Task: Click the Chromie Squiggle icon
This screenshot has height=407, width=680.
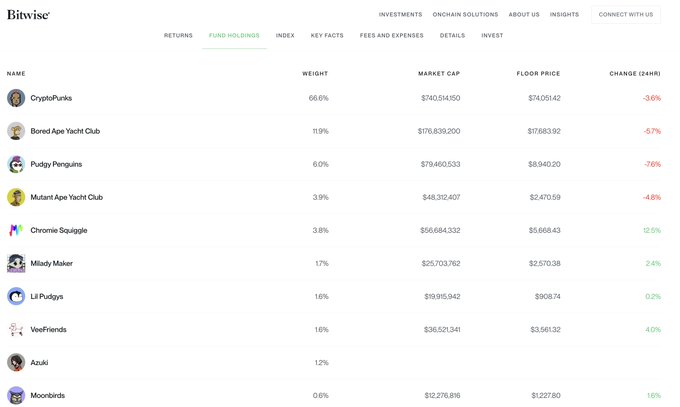Action: click(16, 230)
